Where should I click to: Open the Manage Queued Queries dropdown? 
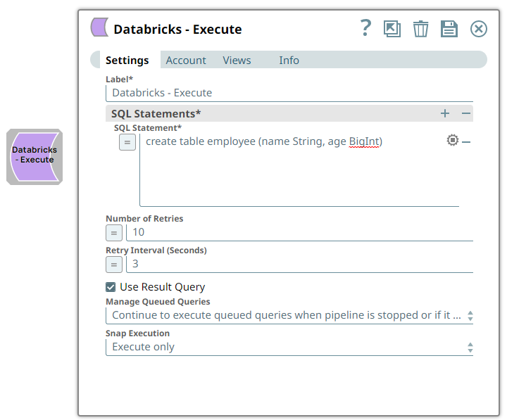[x=289, y=315]
